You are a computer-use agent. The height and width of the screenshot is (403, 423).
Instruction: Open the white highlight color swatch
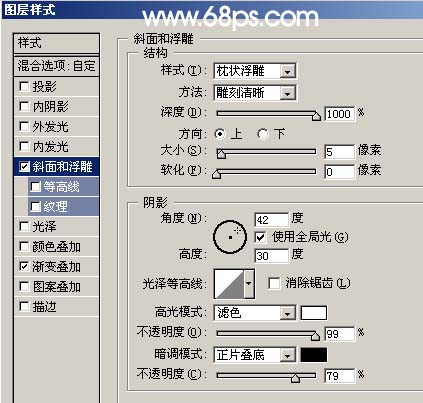coord(314,313)
